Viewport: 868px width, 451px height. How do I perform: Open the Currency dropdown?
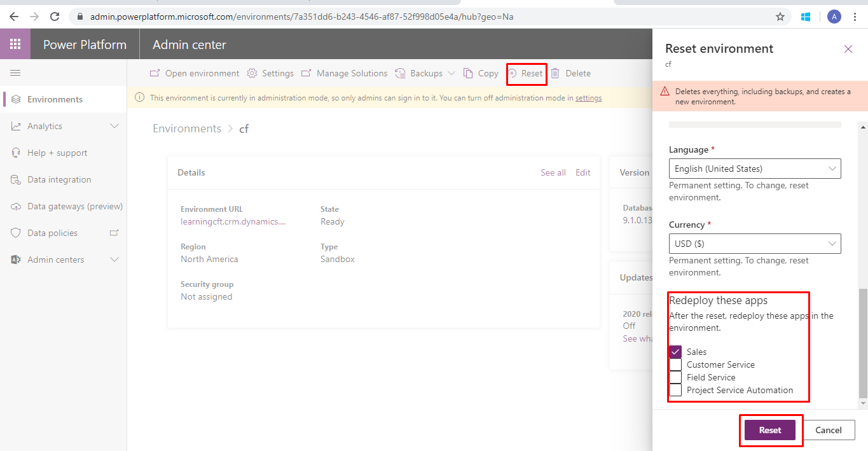[x=755, y=244]
